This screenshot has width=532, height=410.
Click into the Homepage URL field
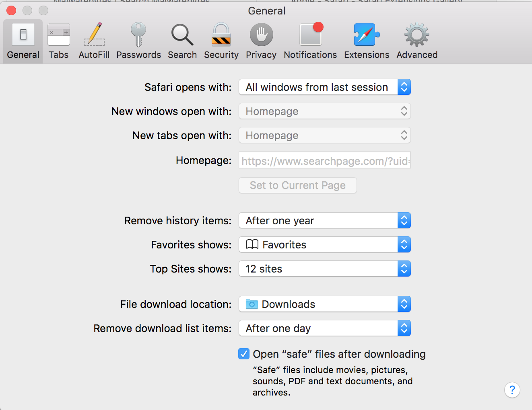click(325, 160)
